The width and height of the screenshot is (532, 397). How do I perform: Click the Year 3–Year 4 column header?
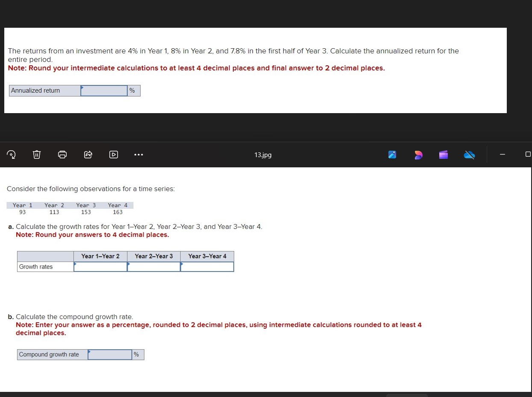207,256
